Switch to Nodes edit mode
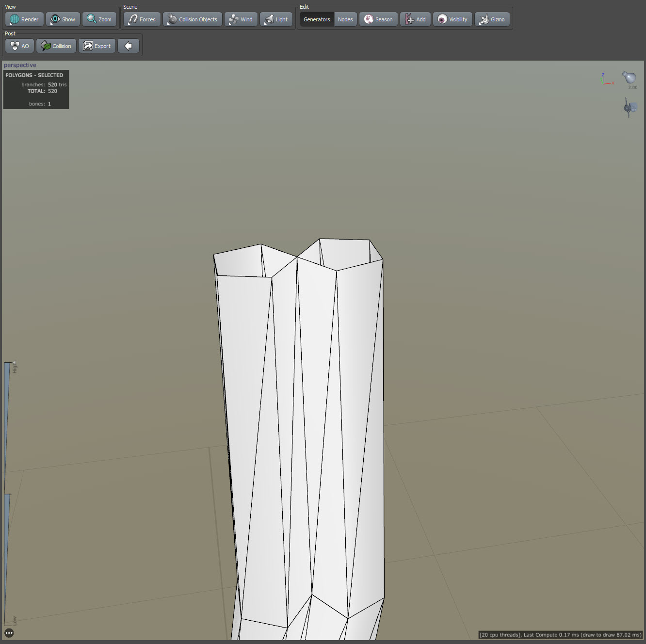 point(345,19)
